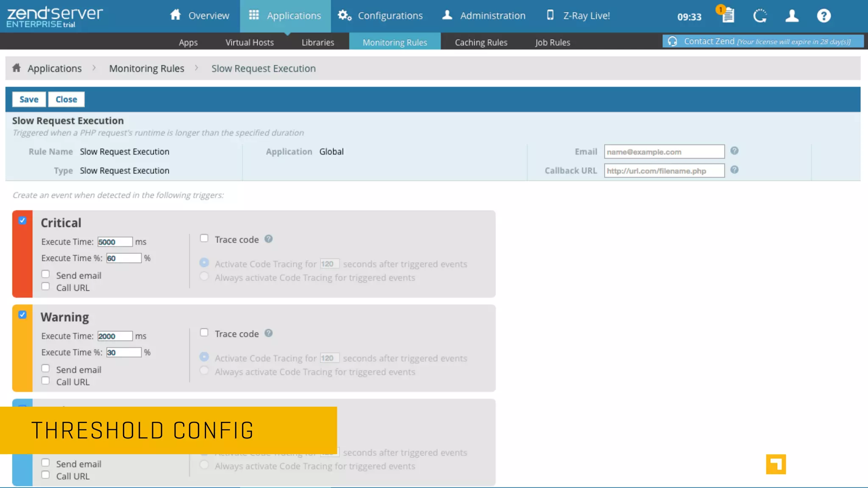Click help icon beside Critical Trace code
Screen dimensions: 868x488
tap(268, 239)
